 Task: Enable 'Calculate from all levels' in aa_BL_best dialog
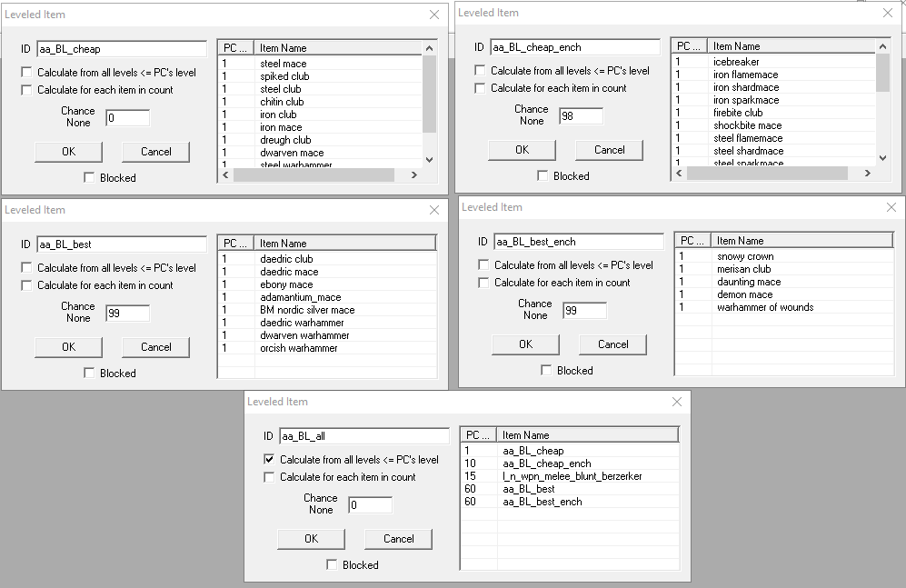pos(26,267)
